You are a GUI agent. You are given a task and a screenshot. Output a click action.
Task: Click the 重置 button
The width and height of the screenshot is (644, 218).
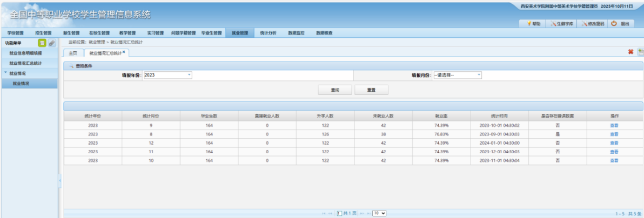coord(371,90)
